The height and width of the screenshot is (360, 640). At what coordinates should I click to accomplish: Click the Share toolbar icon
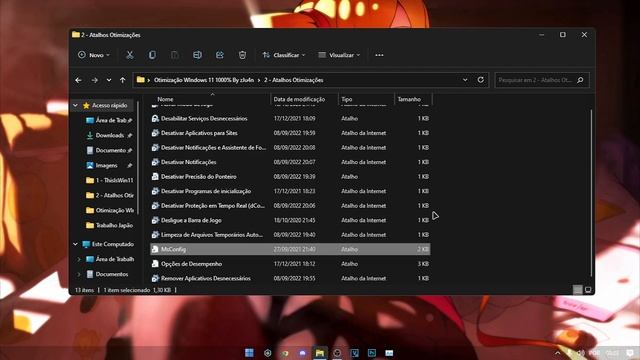coord(220,55)
